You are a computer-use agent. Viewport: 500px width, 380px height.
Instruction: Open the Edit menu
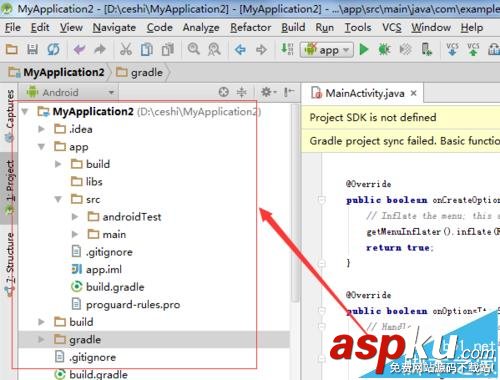point(40,28)
